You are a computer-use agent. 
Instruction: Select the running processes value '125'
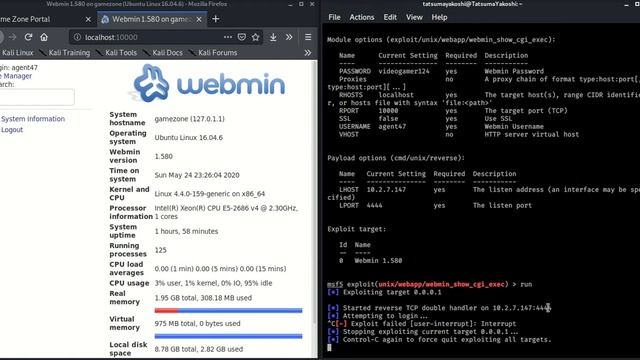tap(160, 250)
